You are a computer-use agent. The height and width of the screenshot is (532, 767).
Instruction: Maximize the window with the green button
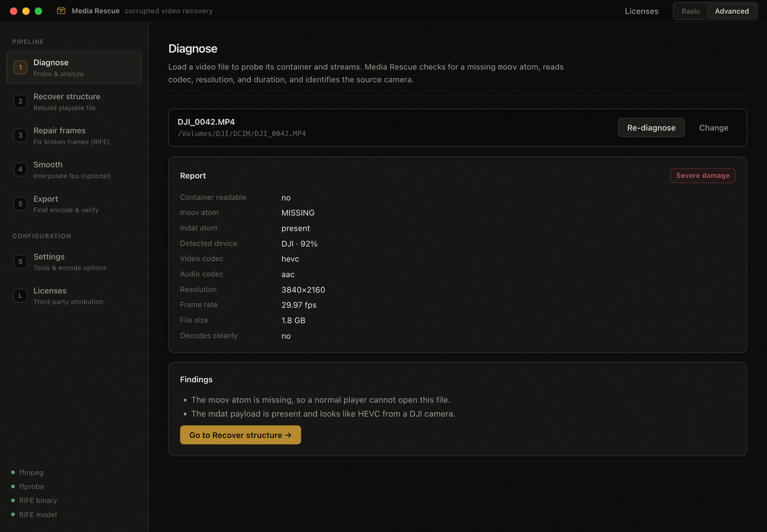coord(38,11)
